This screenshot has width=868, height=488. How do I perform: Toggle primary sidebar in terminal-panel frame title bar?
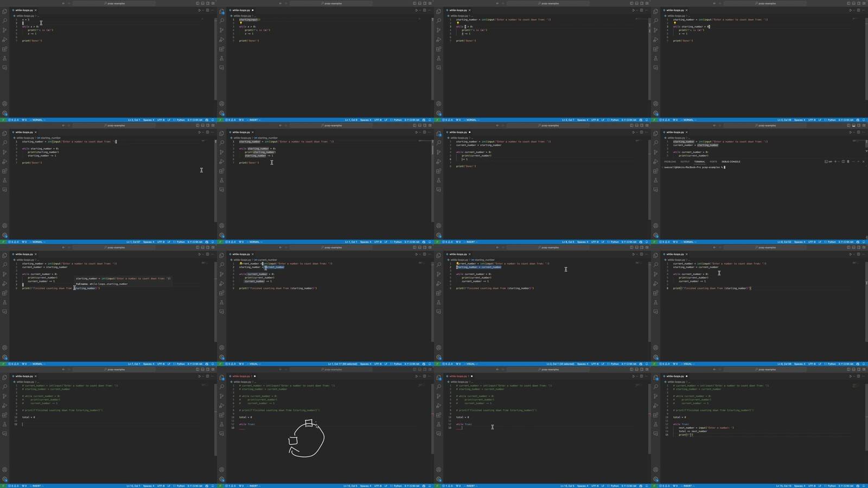click(848, 125)
